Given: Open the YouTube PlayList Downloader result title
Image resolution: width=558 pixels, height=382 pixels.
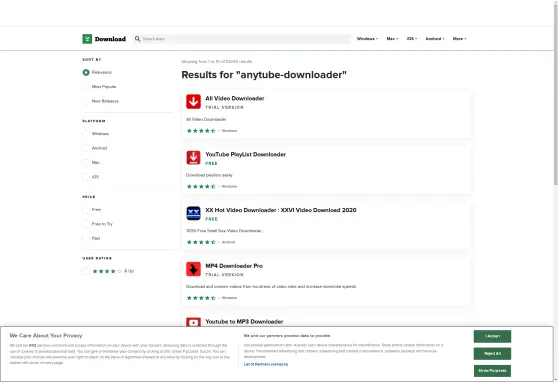Looking at the screenshot, I should point(246,154).
